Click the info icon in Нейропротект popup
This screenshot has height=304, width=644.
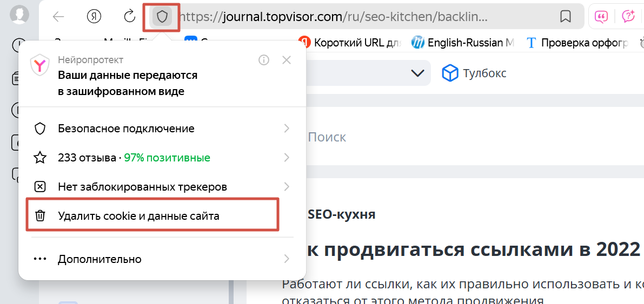tap(264, 60)
